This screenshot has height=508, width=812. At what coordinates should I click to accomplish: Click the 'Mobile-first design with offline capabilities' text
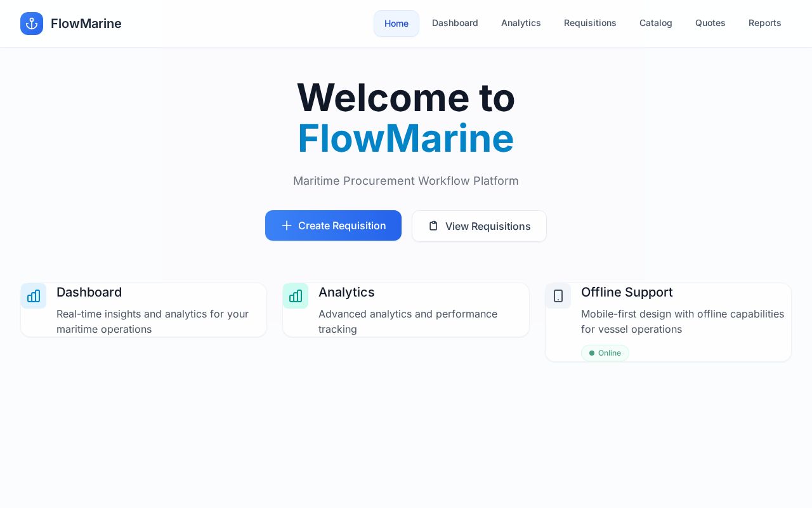click(x=683, y=321)
